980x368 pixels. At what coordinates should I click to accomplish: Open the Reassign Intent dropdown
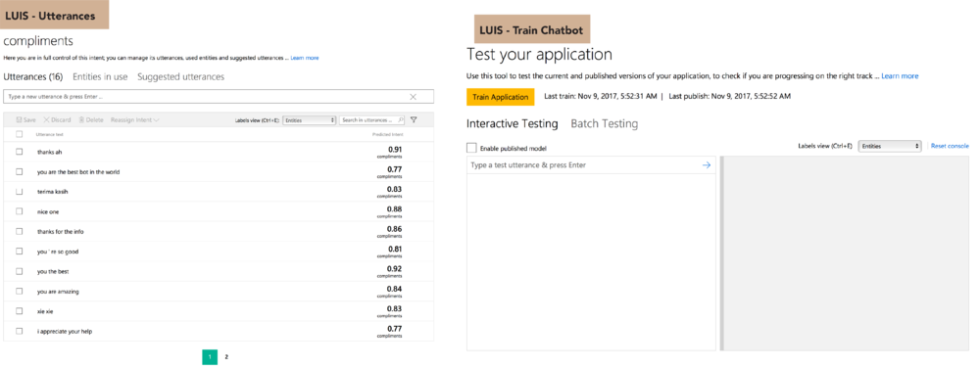(135, 119)
